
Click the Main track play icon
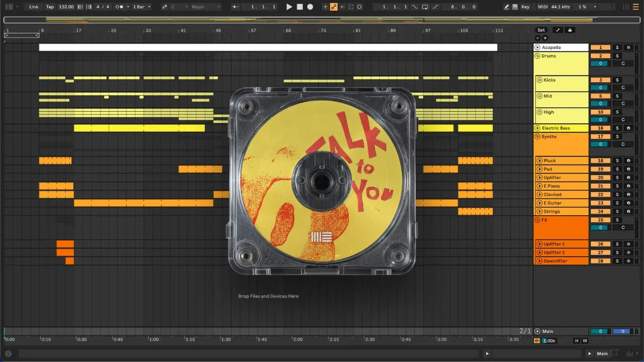[537, 331]
